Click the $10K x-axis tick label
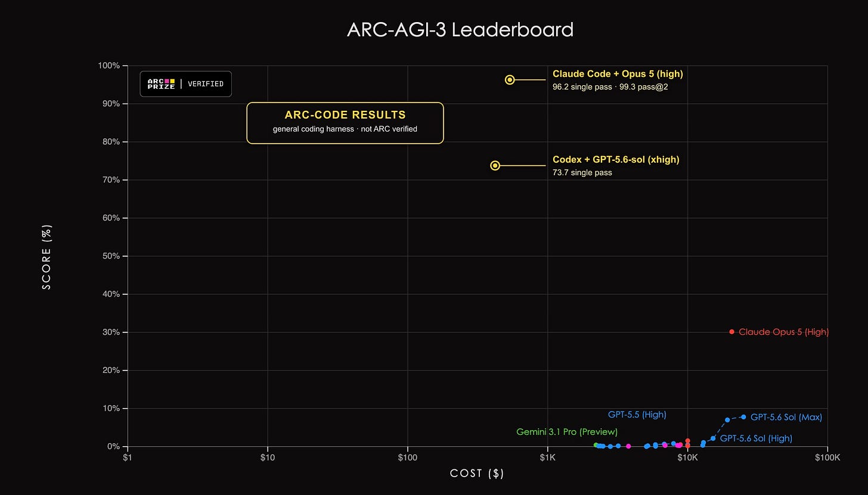This screenshot has height=495, width=868. click(x=687, y=458)
